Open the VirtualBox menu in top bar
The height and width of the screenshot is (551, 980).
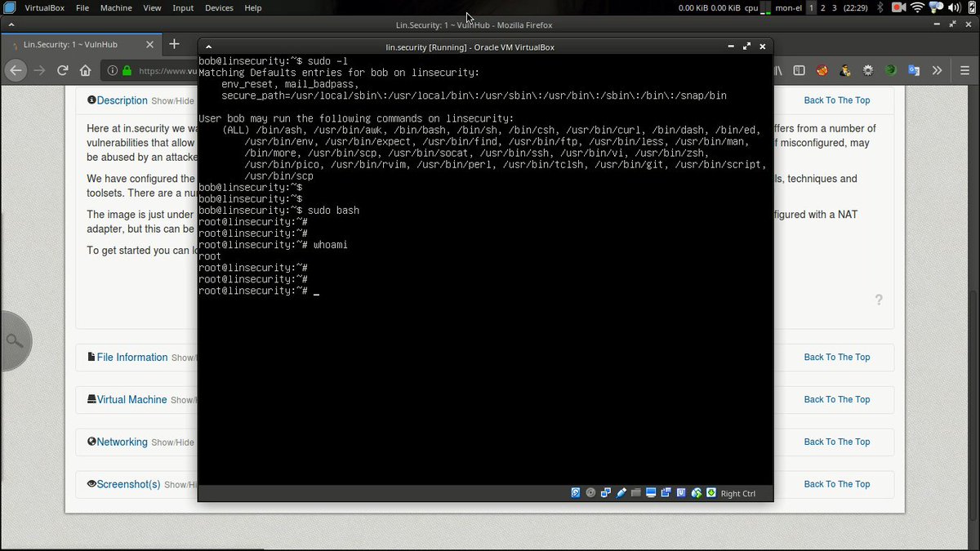(45, 7)
